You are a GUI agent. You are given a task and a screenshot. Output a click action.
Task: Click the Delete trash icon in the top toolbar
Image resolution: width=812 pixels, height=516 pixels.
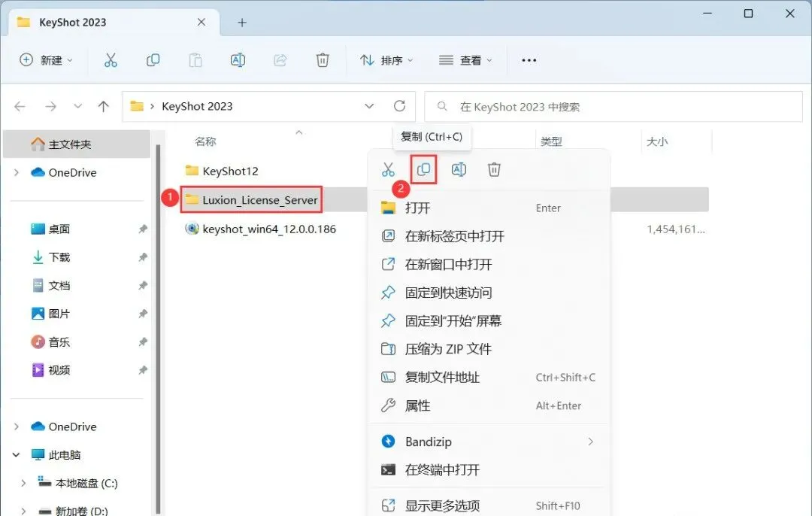[322, 60]
